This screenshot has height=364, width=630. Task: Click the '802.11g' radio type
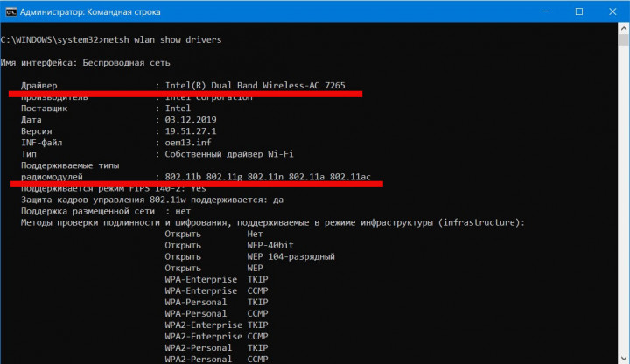224,177
